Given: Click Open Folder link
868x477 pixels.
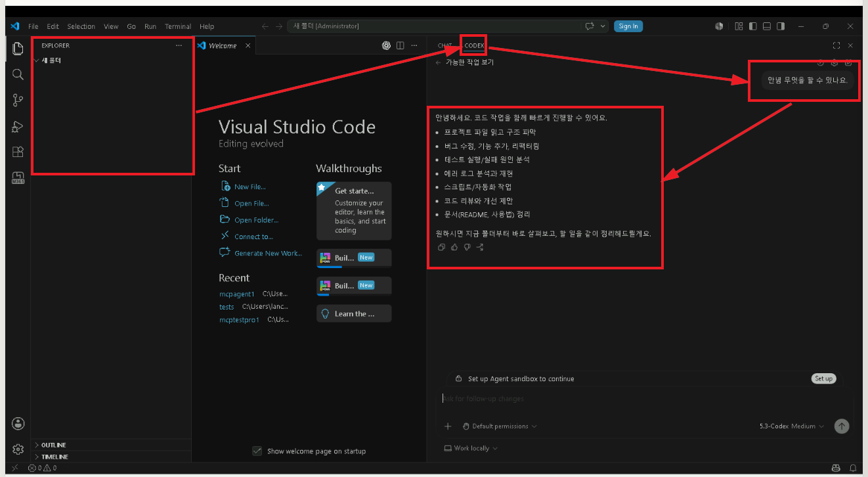Looking at the screenshot, I should 250,220.
